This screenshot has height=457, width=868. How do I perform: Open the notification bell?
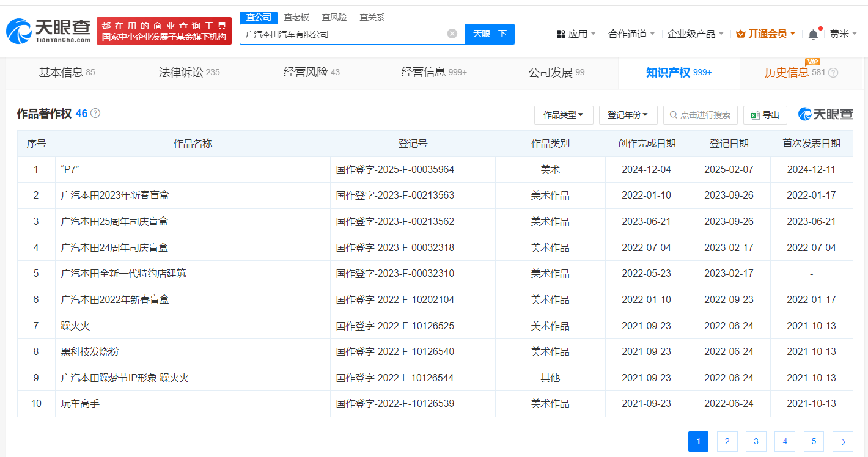(813, 34)
